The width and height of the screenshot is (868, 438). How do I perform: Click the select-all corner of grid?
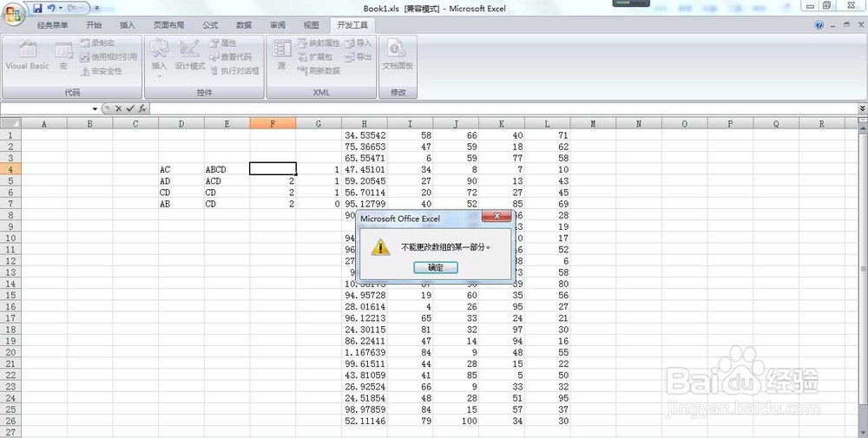[10, 123]
